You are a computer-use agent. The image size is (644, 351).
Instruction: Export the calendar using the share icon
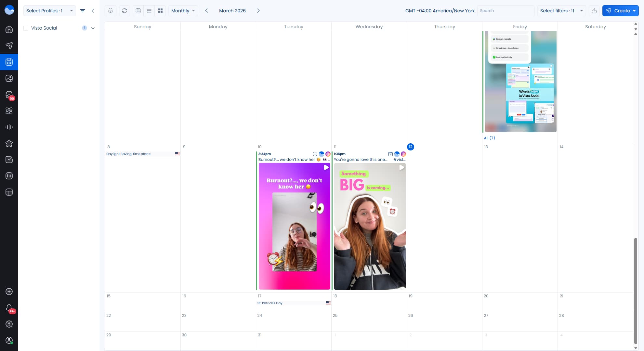[x=595, y=11]
